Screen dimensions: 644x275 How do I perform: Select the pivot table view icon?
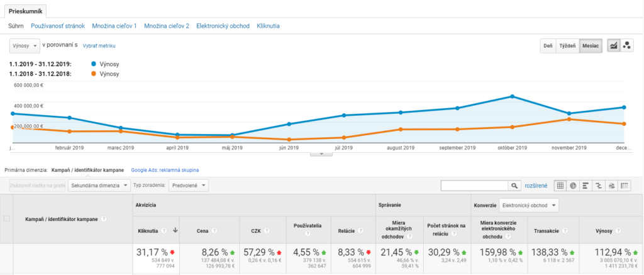point(625,186)
